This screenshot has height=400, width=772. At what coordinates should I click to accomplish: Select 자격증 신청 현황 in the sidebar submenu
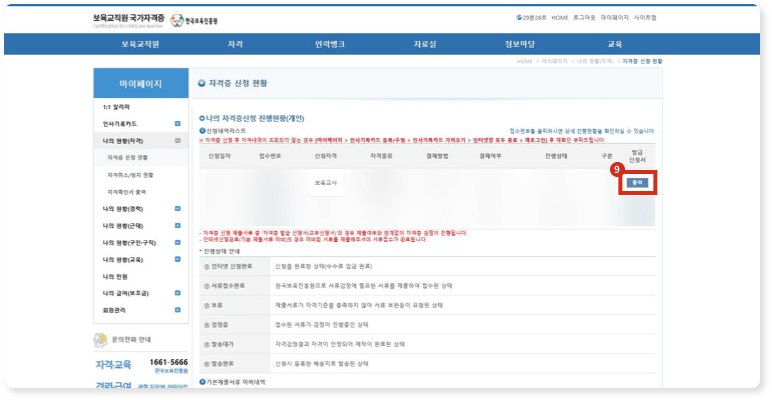click(128, 158)
